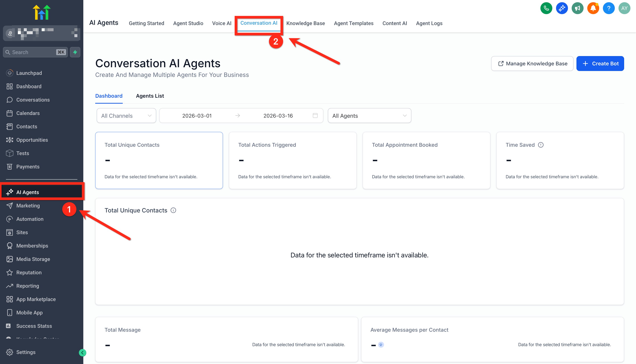636x364 pixels.
Task: Open date range calendar icon
Action: tap(315, 116)
